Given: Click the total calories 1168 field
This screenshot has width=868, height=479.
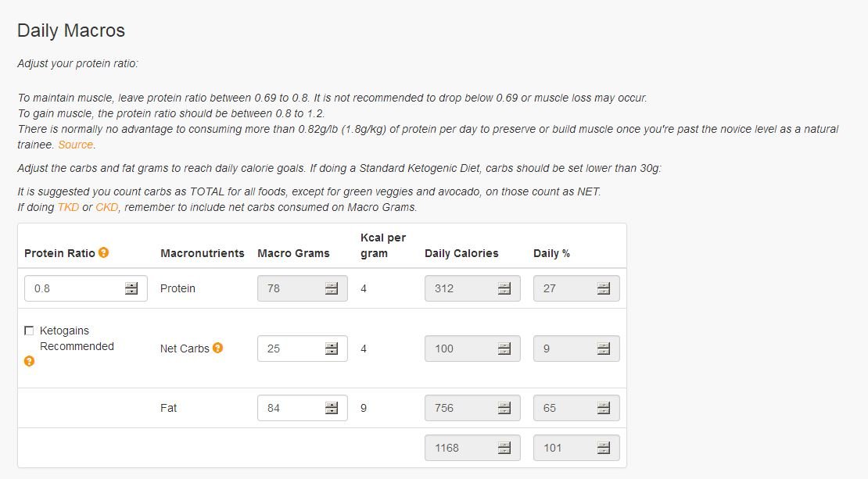Looking at the screenshot, I should point(472,448).
